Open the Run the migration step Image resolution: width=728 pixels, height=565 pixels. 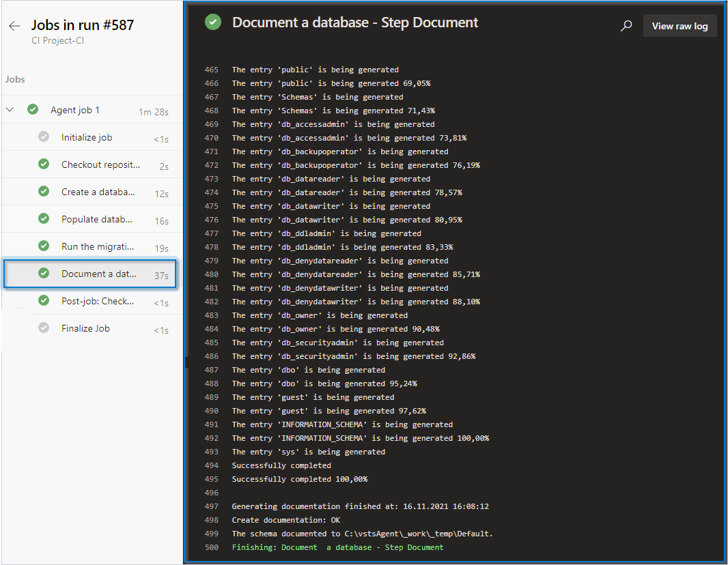tap(92, 247)
